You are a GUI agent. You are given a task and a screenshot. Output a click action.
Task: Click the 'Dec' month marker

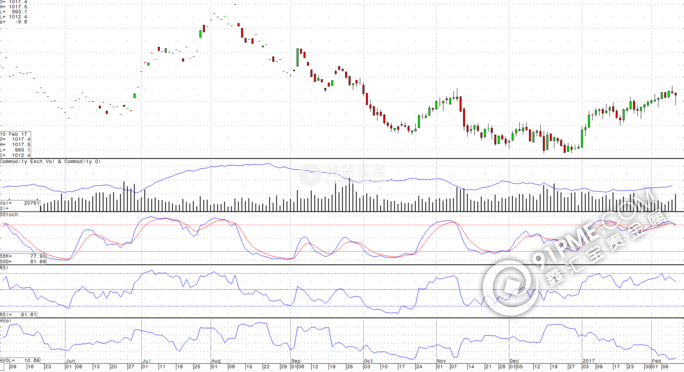514,362
